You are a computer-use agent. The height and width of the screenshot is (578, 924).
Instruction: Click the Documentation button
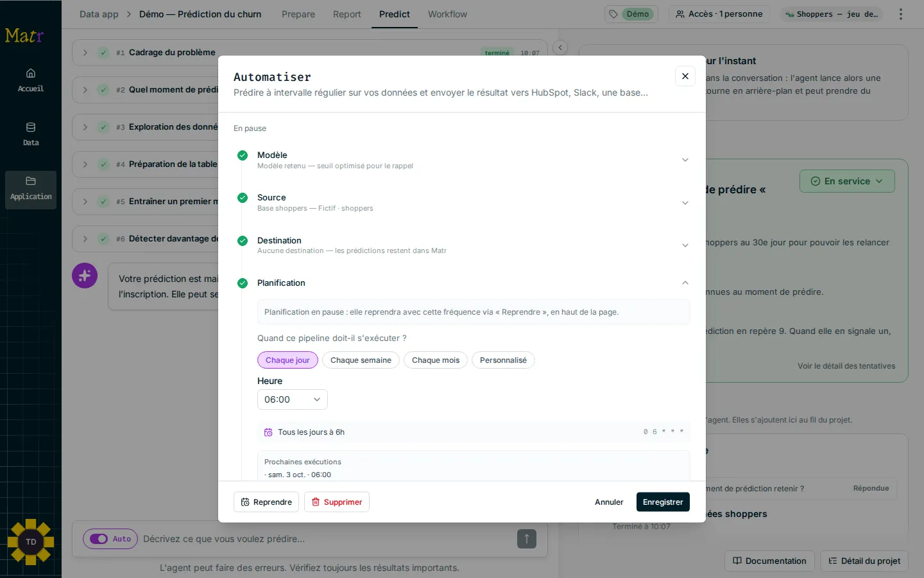pos(769,561)
